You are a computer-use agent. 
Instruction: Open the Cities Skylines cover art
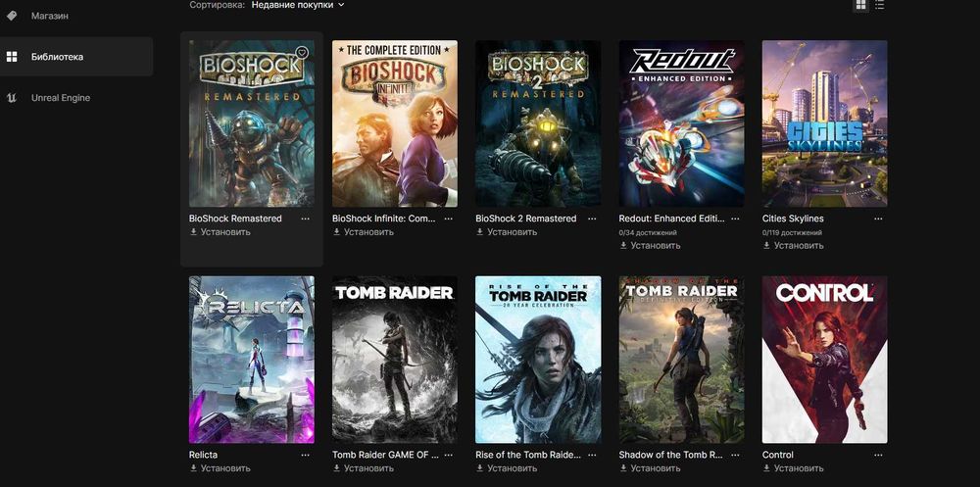click(x=824, y=123)
